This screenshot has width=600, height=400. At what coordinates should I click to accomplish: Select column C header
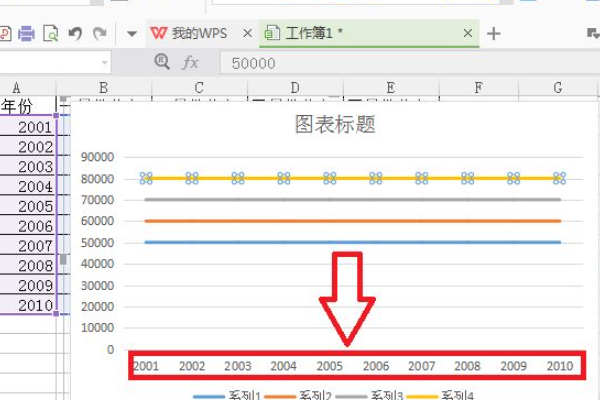pos(199,88)
